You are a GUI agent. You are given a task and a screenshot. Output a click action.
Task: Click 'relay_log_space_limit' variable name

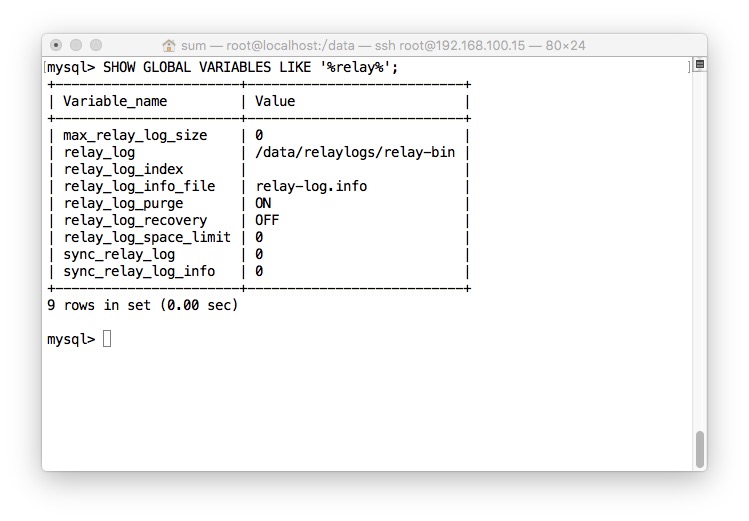point(147,237)
